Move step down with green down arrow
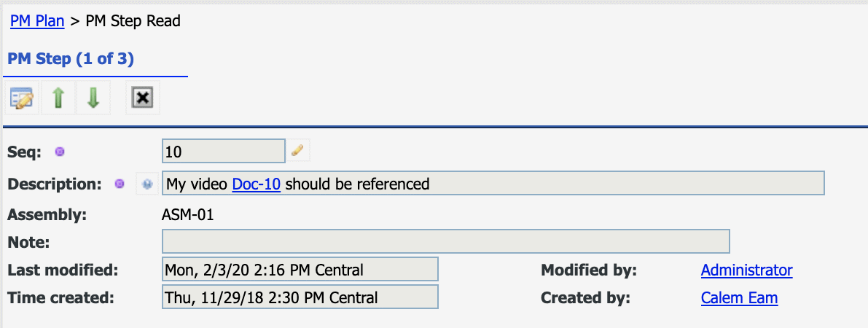 (x=93, y=98)
